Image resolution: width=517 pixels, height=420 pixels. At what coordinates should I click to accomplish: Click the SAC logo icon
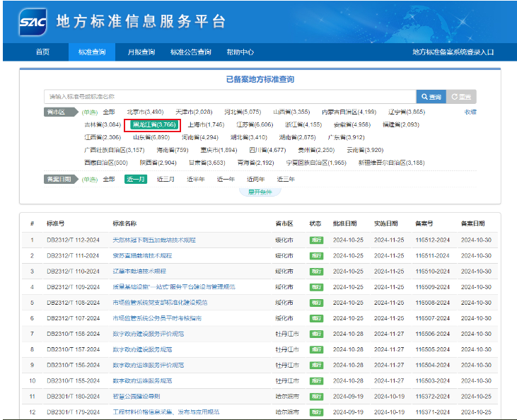point(33,22)
